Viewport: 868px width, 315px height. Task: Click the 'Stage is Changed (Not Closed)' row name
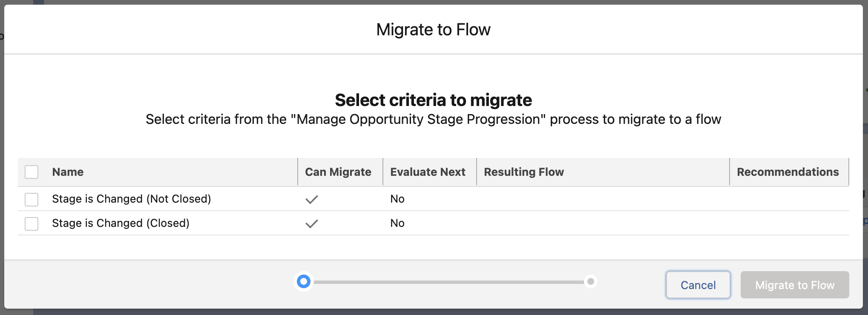tap(132, 199)
